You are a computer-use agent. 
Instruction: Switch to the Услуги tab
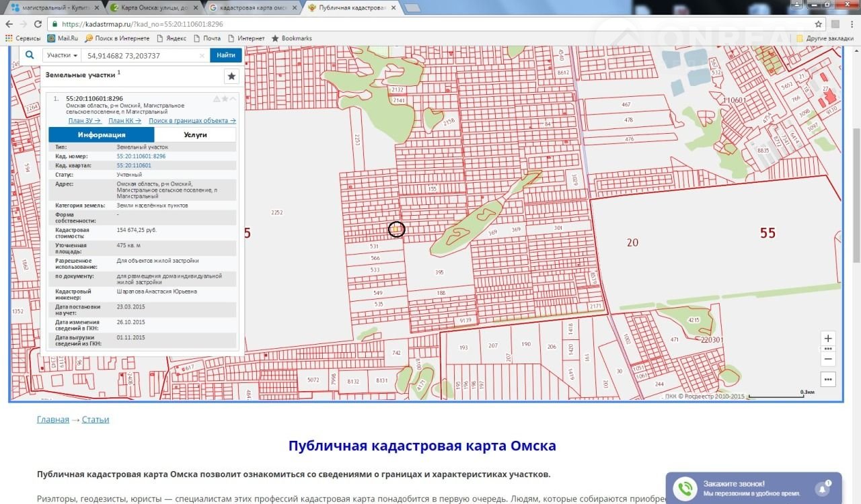195,134
